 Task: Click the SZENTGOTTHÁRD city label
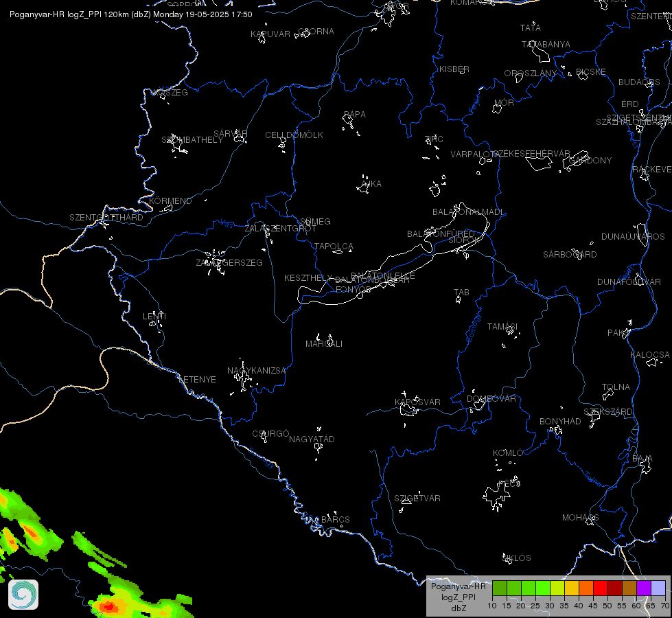[x=106, y=218]
